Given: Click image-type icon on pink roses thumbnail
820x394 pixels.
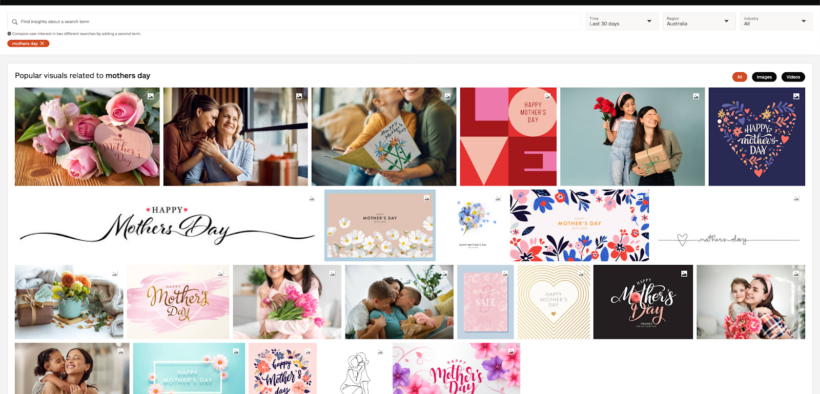Looking at the screenshot, I should [x=151, y=96].
